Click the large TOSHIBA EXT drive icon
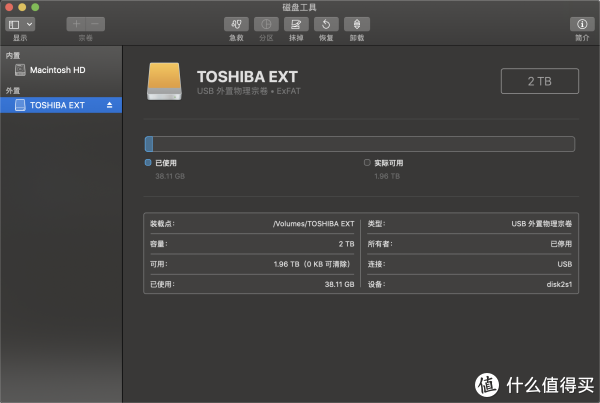The height and width of the screenshot is (403, 600). click(166, 81)
